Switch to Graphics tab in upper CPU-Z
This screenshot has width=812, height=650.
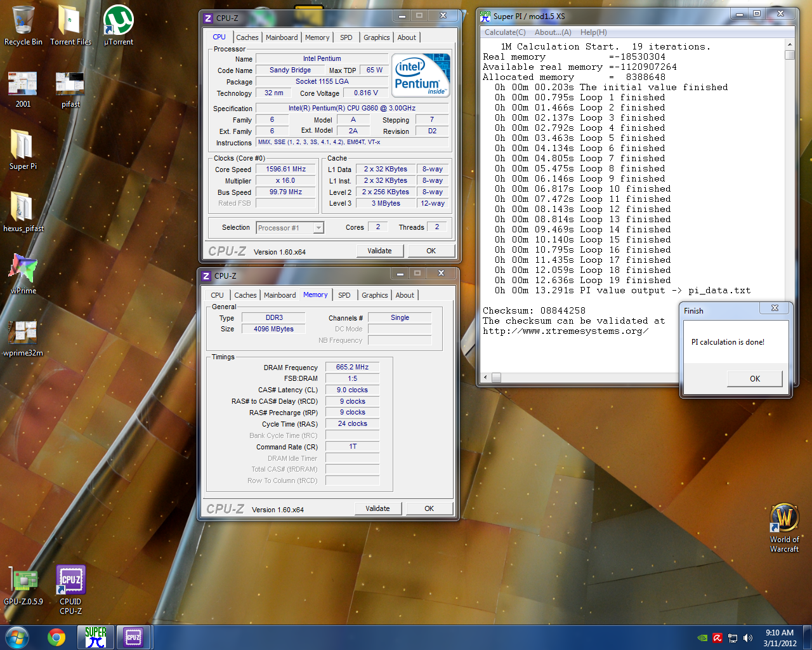point(376,37)
